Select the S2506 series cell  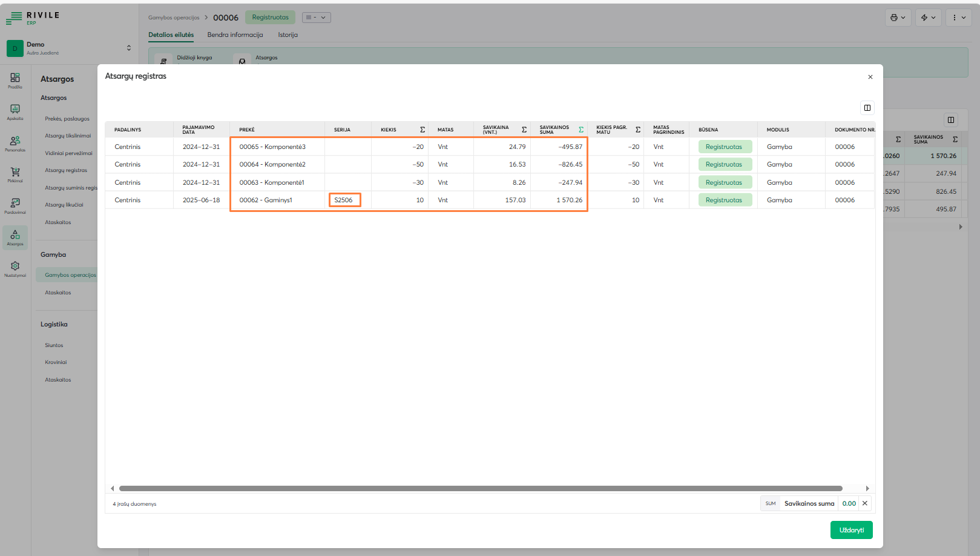tap(344, 200)
